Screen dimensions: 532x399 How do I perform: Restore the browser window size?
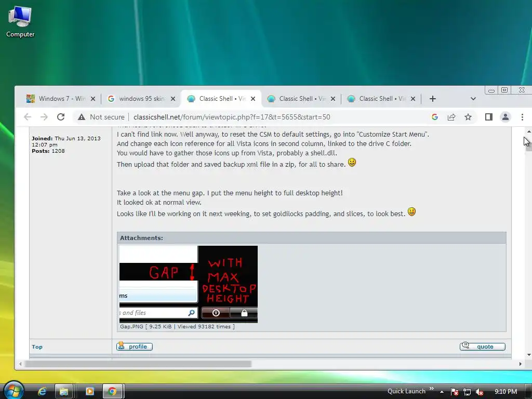[504, 90]
